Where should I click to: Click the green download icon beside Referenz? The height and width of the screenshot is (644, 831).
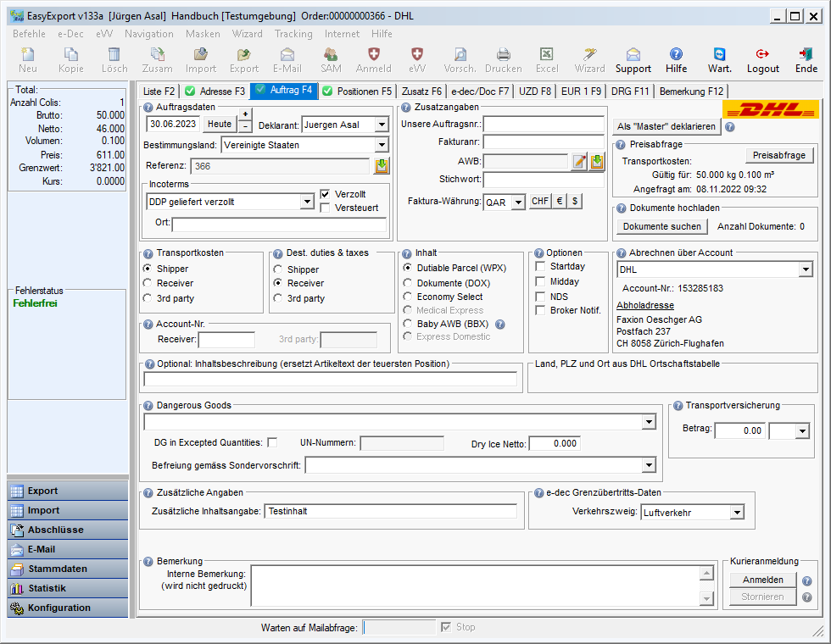[382, 166]
